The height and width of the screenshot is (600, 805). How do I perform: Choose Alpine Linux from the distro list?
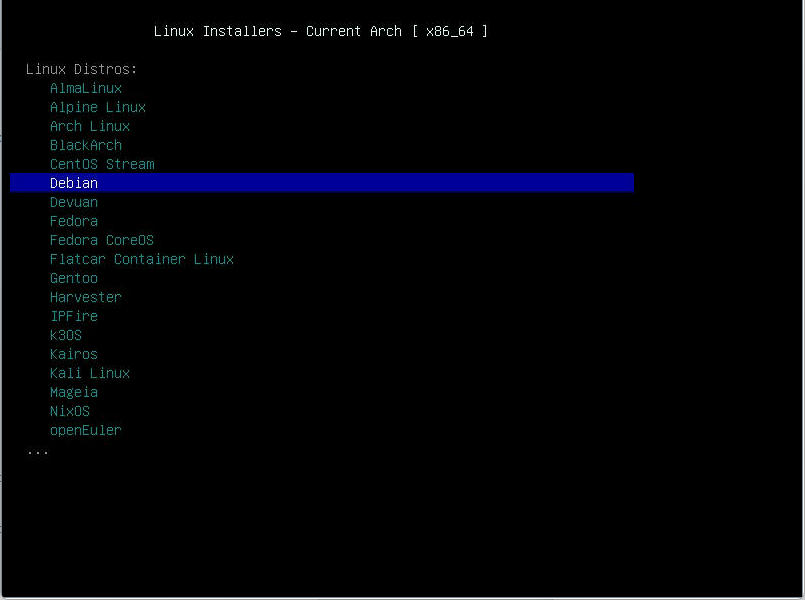pos(98,107)
